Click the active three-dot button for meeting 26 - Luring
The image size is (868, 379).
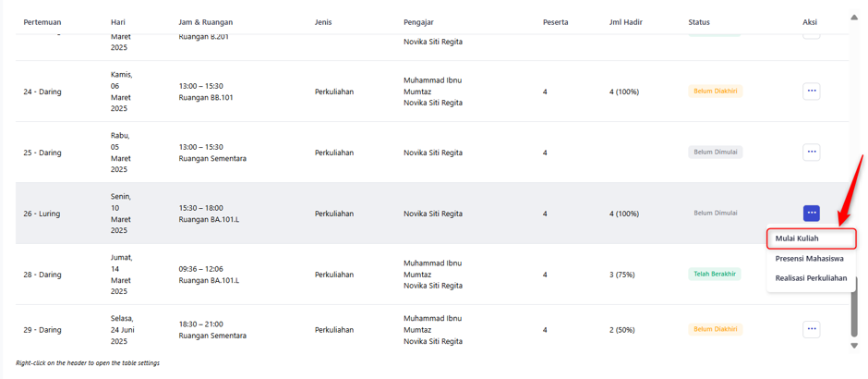click(x=811, y=214)
